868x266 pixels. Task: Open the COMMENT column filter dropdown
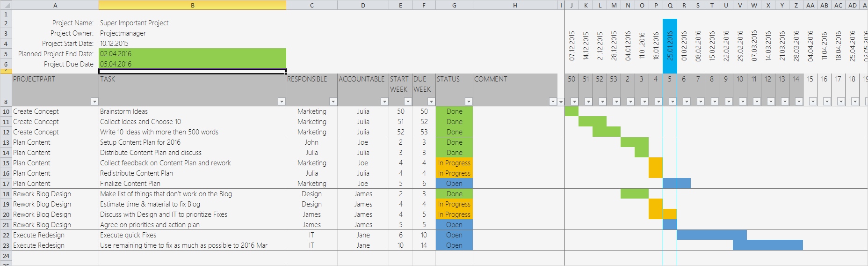click(553, 101)
